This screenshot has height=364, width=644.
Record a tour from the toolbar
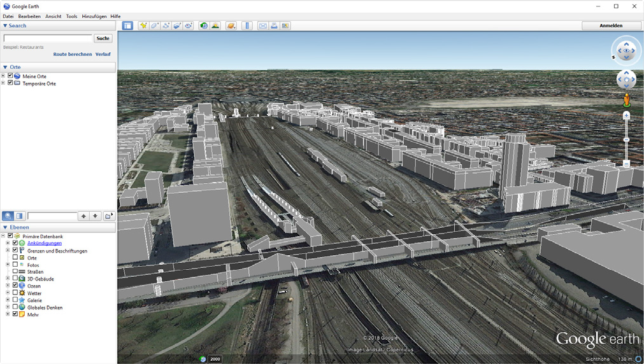point(189,25)
